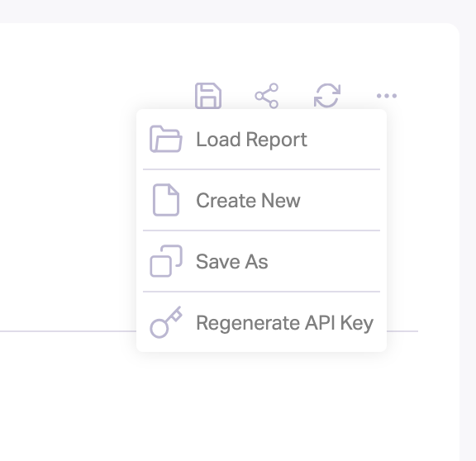Click the word "New" in Create New
Viewport: 476px width, 461px height.
(x=281, y=200)
